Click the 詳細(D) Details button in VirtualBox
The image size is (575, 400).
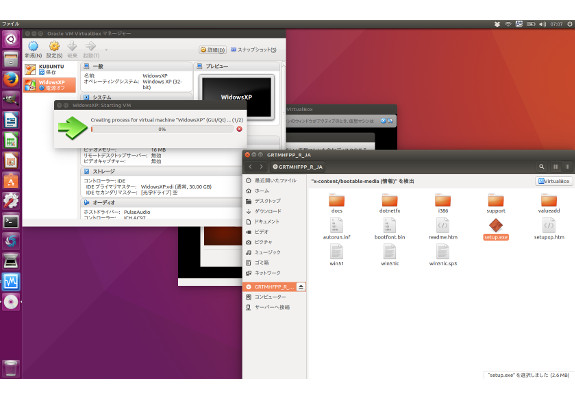tap(213, 49)
